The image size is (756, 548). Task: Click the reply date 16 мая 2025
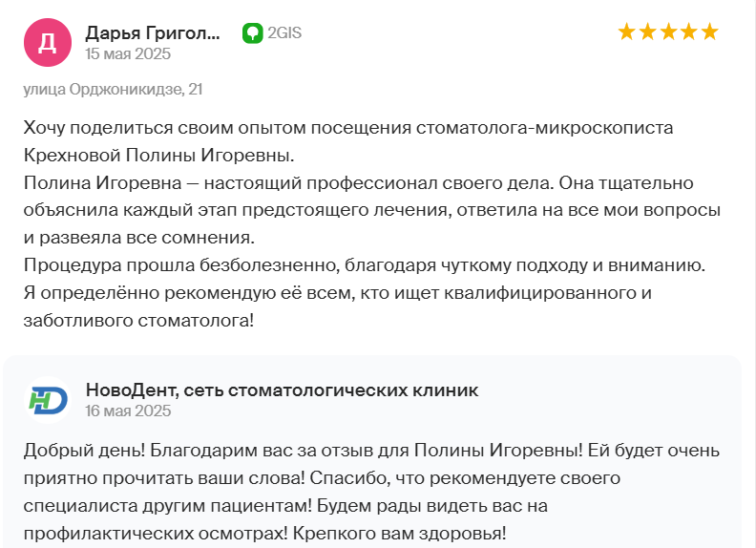pyautogui.click(x=128, y=411)
